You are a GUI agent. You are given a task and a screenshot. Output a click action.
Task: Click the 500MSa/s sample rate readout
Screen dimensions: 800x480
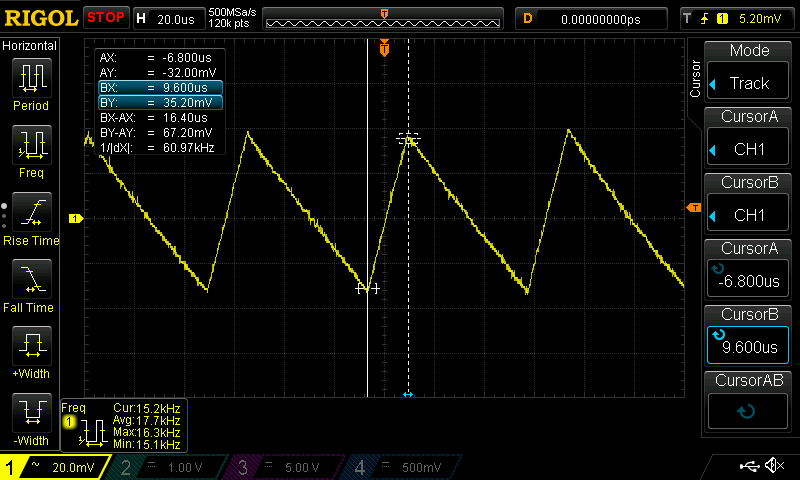(232, 12)
